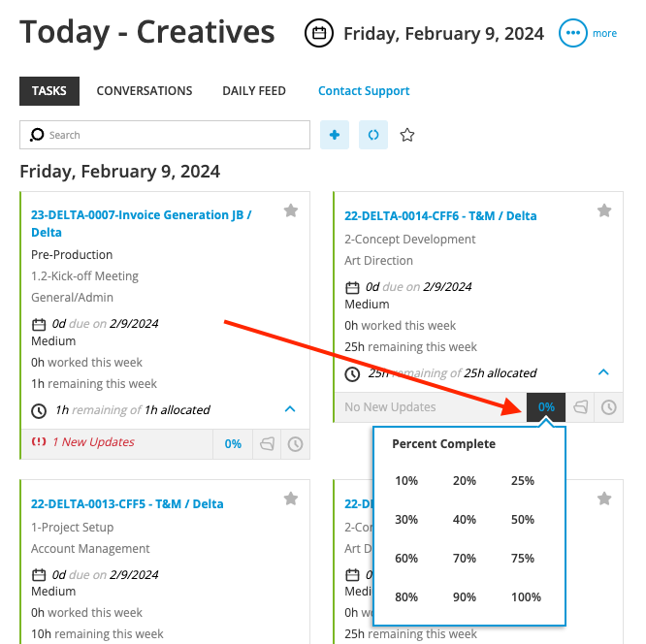The height and width of the screenshot is (644, 646).
Task: Click clock icon on 22-DELTA-0014-CFF6 card footer
Action: tap(608, 407)
